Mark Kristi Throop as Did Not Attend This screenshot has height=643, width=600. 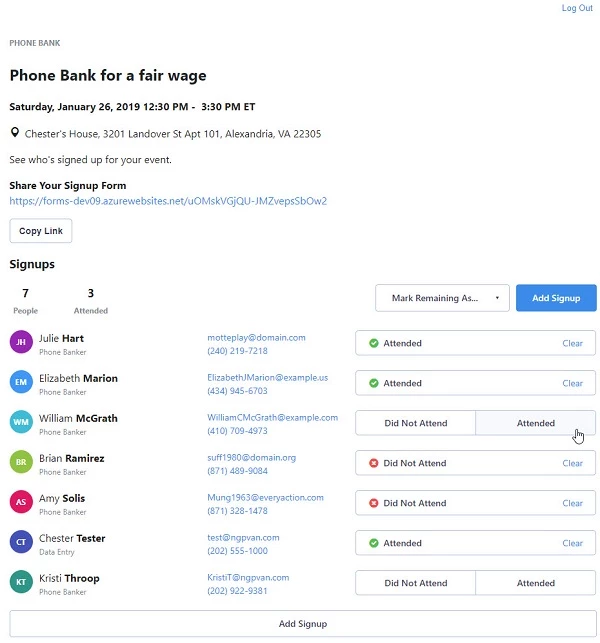click(415, 583)
